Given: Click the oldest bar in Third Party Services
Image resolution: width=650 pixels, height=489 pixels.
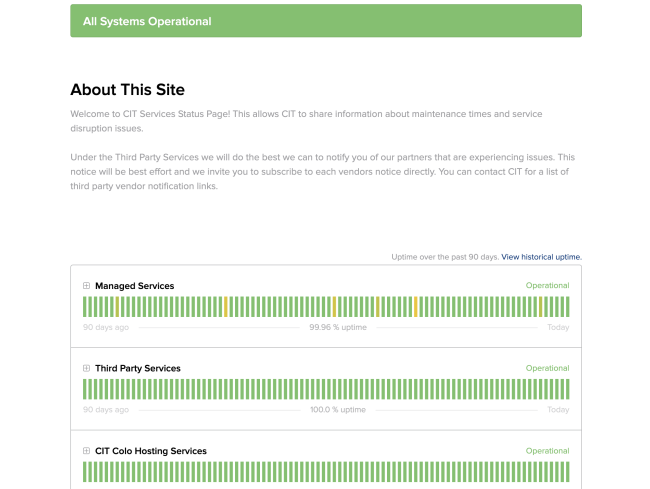Looking at the screenshot, I should 85,389.
